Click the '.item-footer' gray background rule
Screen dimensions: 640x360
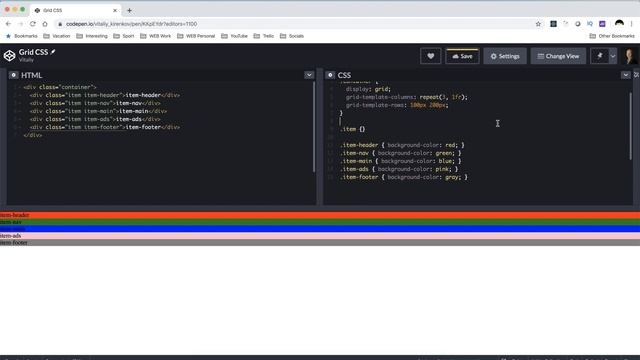pos(404,177)
